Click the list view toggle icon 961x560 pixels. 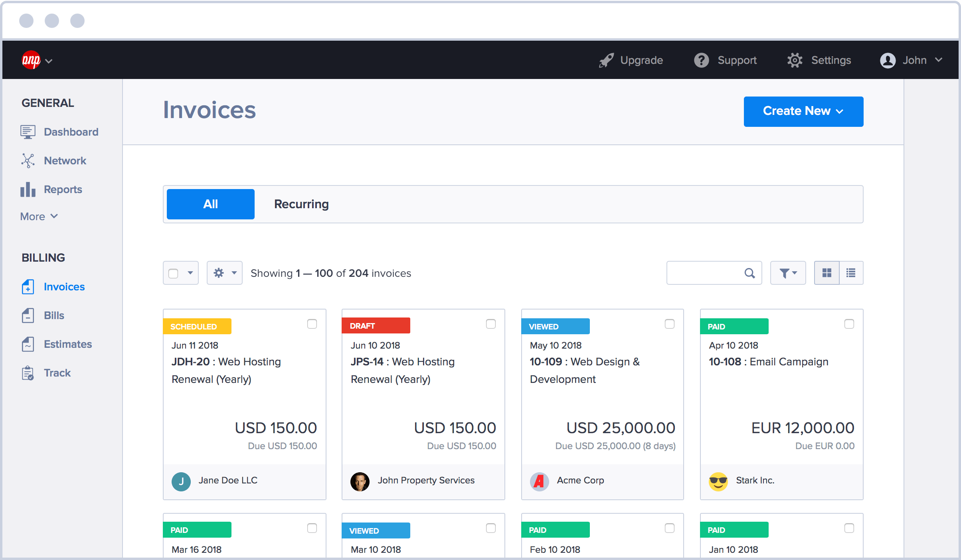(x=851, y=272)
